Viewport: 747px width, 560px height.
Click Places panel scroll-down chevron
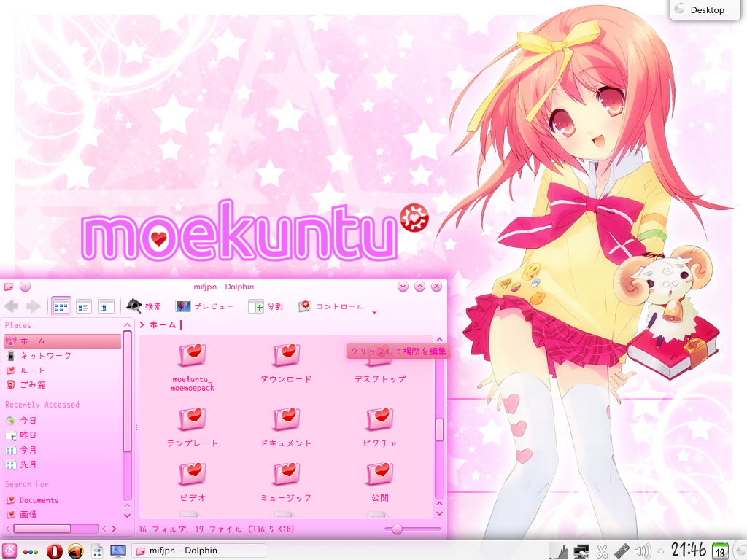click(127, 516)
